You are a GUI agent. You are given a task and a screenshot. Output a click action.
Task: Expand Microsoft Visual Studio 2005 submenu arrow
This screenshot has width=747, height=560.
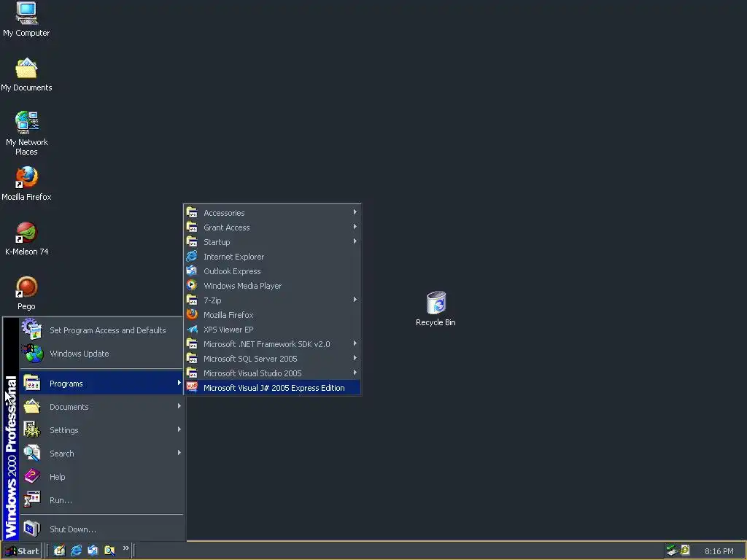point(355,373)
